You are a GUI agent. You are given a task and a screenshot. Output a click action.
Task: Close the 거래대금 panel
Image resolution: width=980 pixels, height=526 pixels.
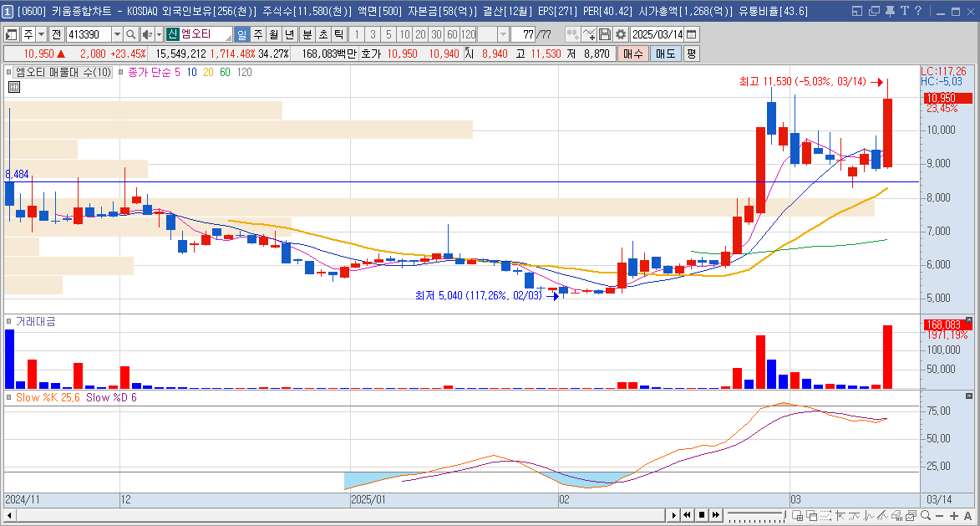[x=969, y=319]
